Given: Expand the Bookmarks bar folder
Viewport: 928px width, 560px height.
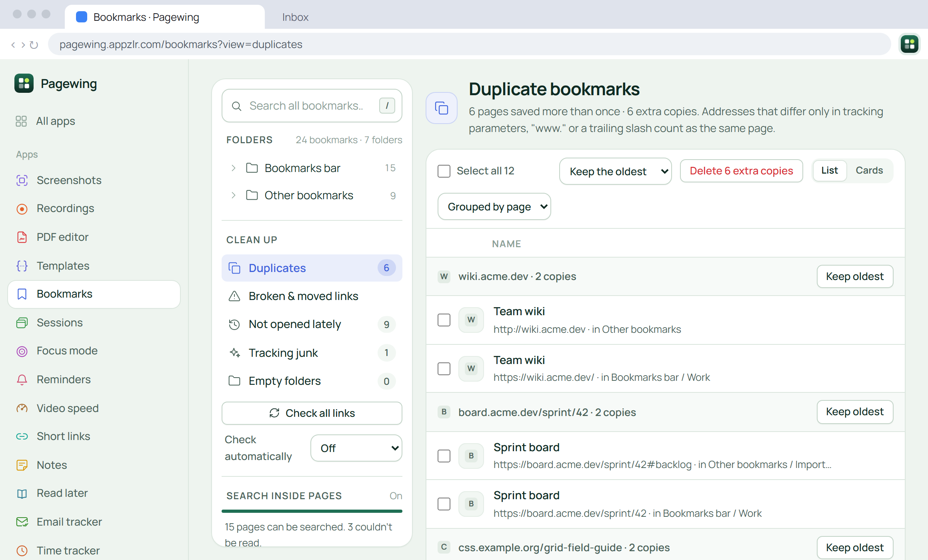Looking at the screenshot, I should [x=234, y=168].
